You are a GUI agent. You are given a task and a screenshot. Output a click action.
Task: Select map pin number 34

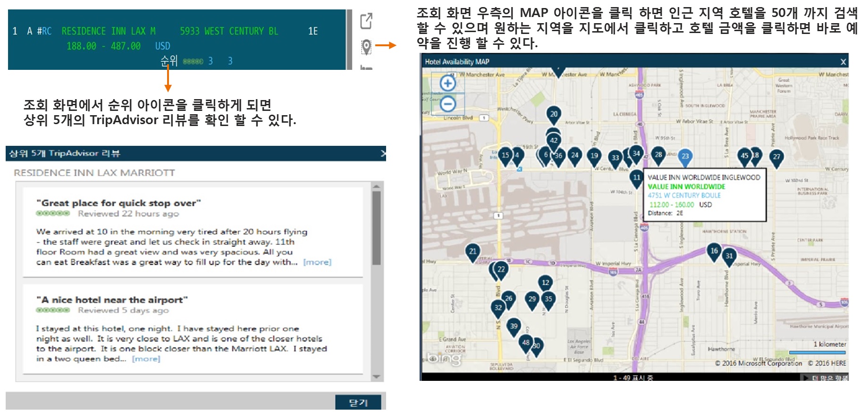pyautogui.click(x=636, y=155)
